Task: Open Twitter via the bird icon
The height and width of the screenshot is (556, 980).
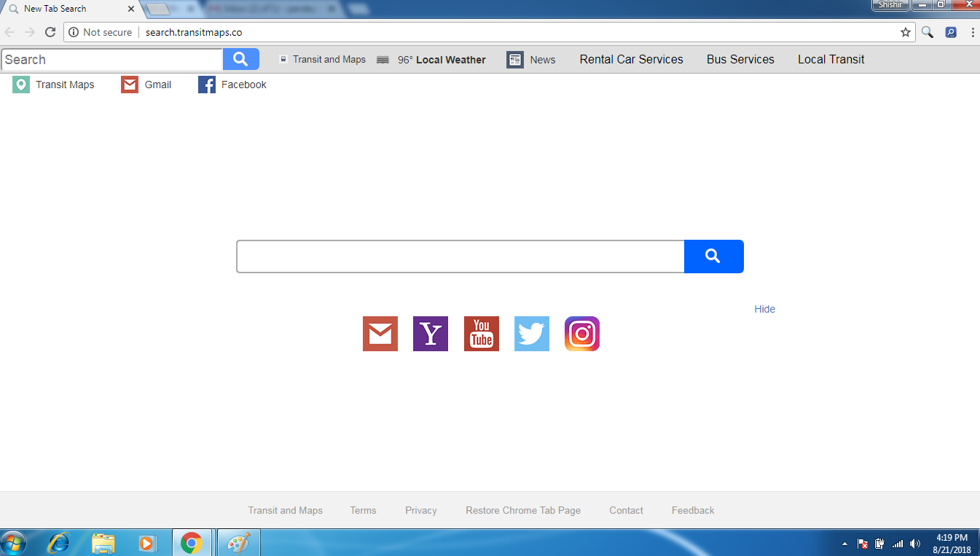Action: pos(531,334)
